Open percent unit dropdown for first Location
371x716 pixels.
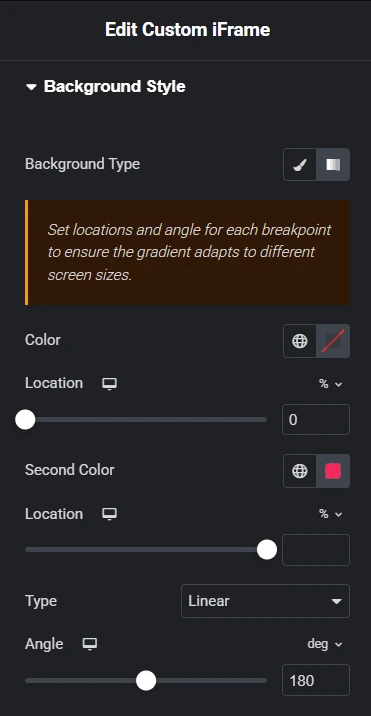330,384
